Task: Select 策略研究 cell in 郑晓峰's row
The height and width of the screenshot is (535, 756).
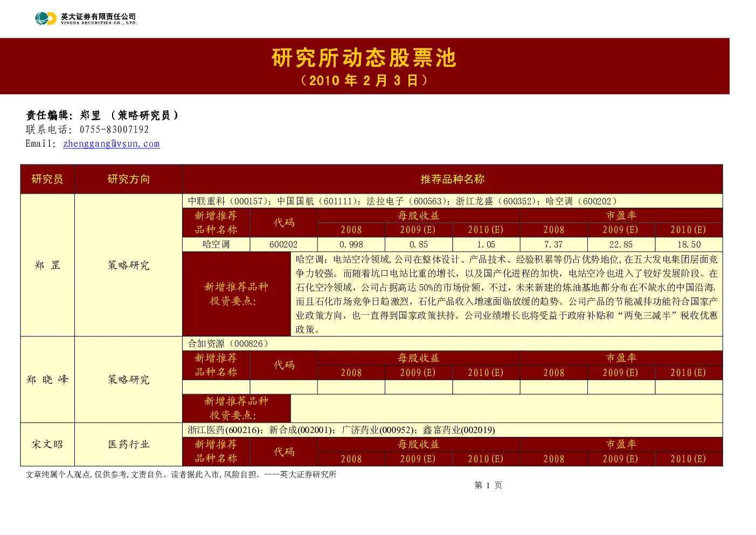Action: [129, 380]
